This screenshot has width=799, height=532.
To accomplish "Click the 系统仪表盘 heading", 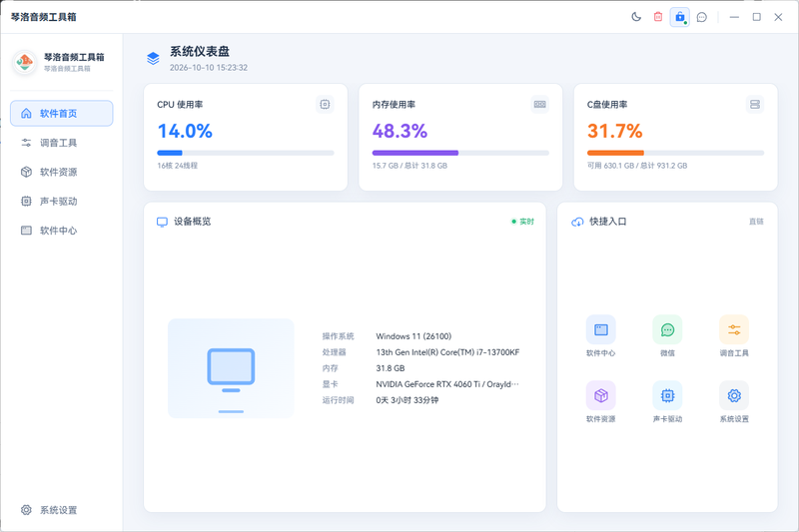I will (200, 52).
